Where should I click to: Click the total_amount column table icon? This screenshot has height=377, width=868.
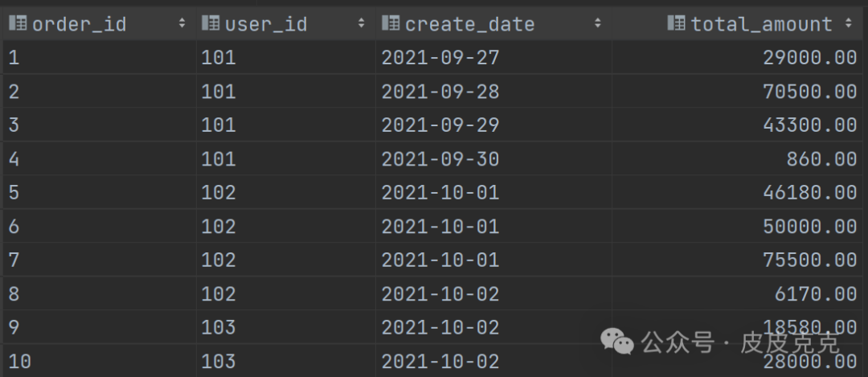pos(677,24)
